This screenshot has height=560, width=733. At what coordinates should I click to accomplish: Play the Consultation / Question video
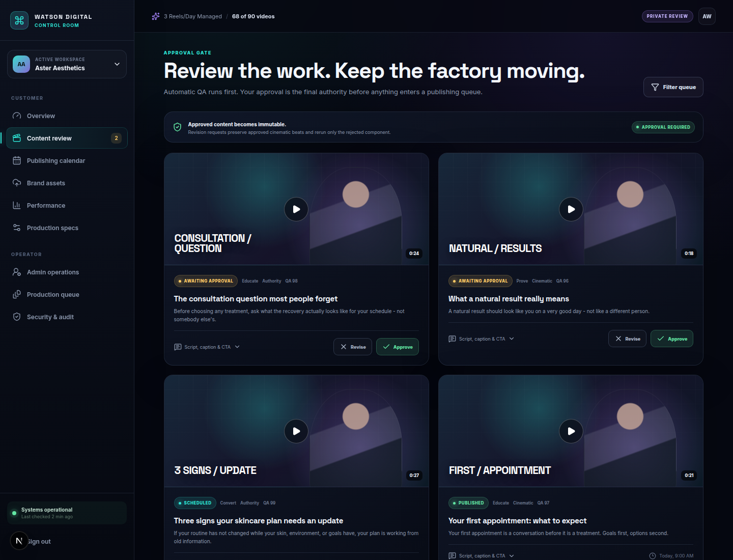(296, 209)
